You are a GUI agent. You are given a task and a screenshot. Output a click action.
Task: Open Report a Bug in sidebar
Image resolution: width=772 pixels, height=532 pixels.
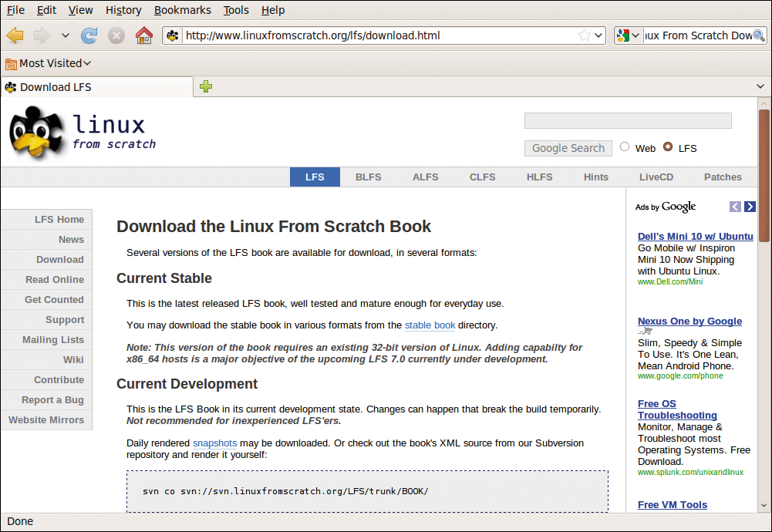[x=47, y=400]
